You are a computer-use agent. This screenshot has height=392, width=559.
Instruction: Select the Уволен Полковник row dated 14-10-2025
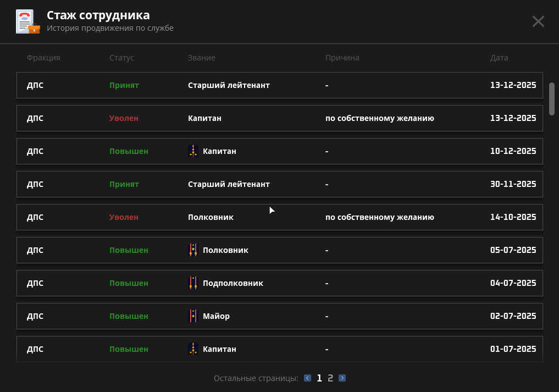[x=279, y=217]
